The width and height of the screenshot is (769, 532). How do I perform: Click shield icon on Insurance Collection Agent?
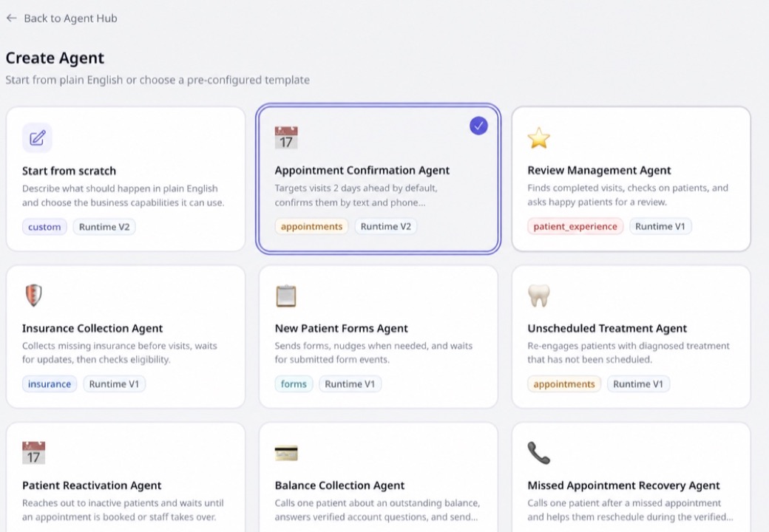point(33,296)
